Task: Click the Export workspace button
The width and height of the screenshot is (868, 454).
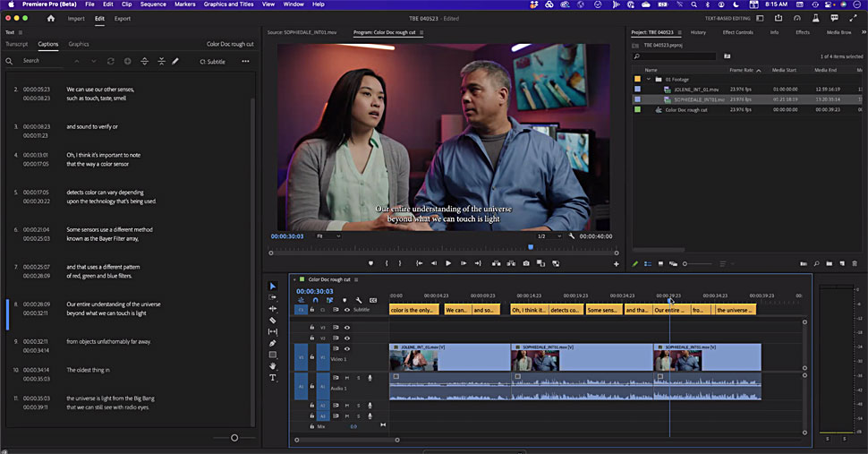Action: (x=122, y=18)
